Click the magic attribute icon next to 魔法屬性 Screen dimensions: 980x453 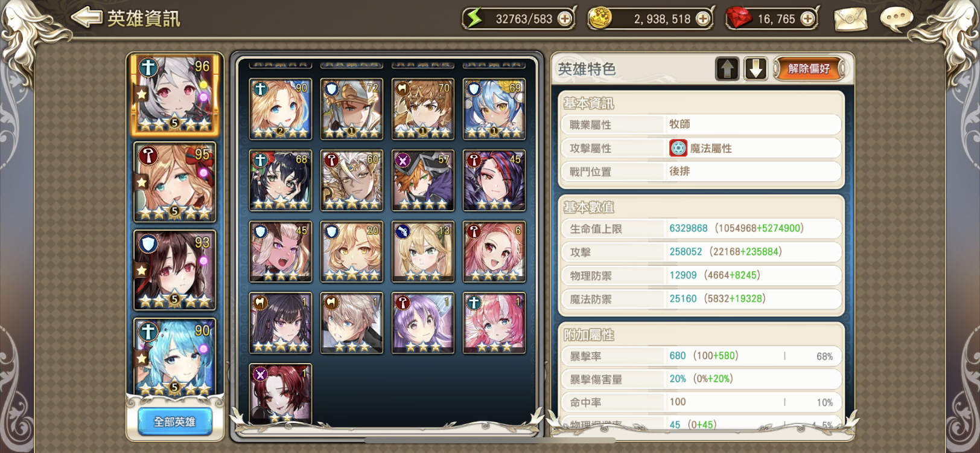point(678,148)
